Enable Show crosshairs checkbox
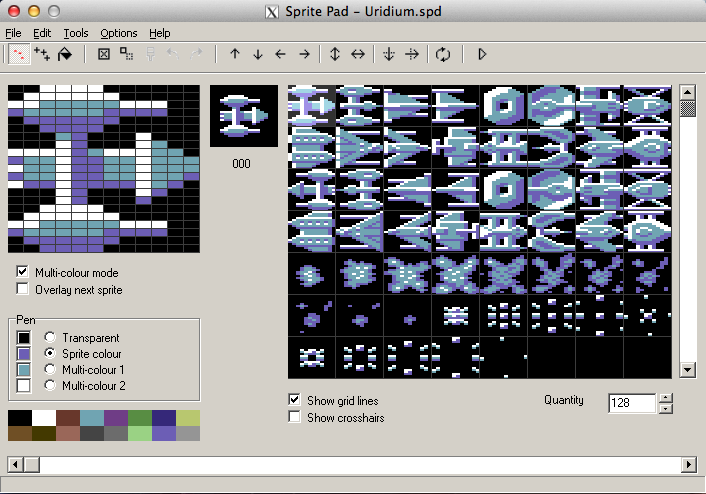This screenshot has height=494, width=706. pyautogui.click(x=294, y=417)
